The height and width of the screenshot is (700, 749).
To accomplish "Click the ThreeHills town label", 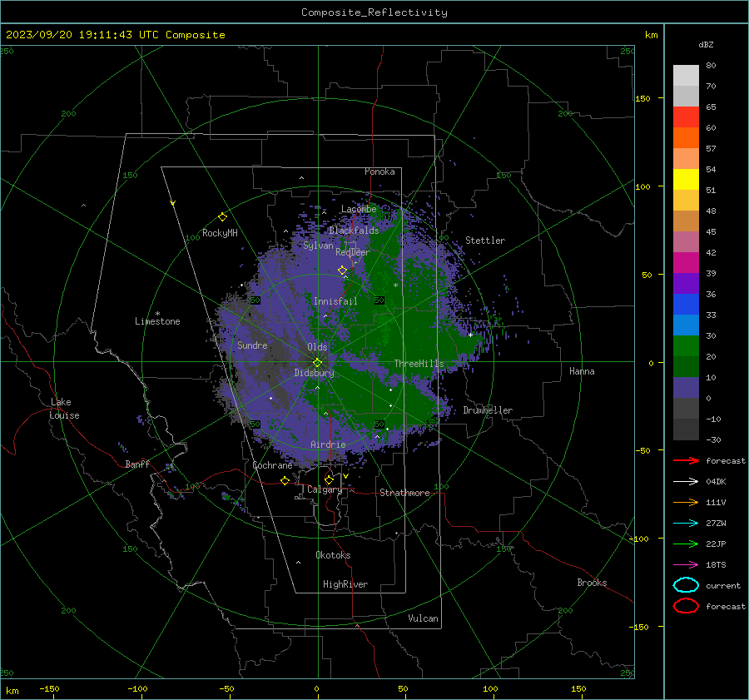I will 419,364.
